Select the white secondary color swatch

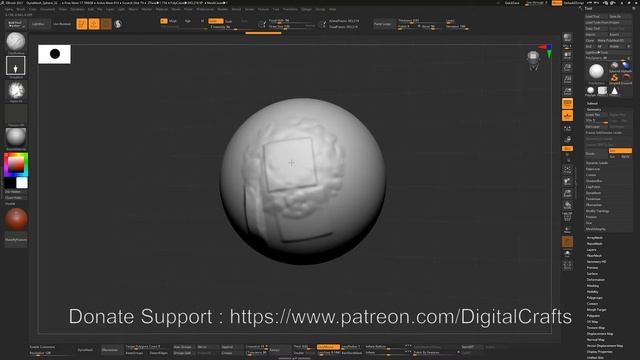tap(22, 182)
